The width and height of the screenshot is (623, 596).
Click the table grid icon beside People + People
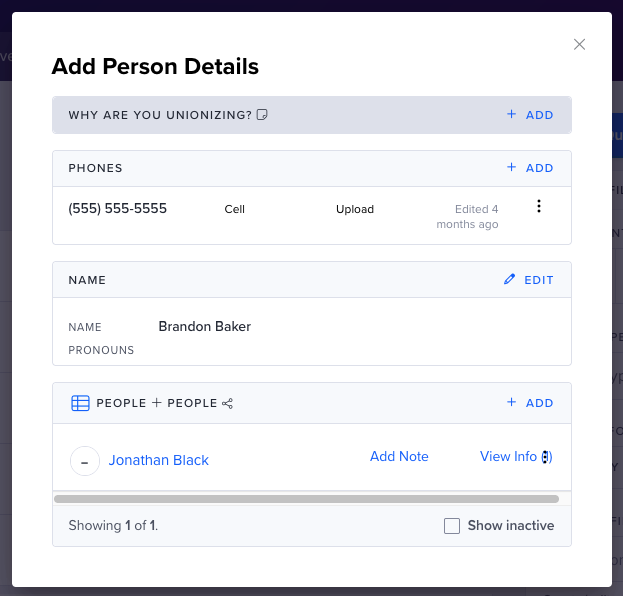click(80, 403)
